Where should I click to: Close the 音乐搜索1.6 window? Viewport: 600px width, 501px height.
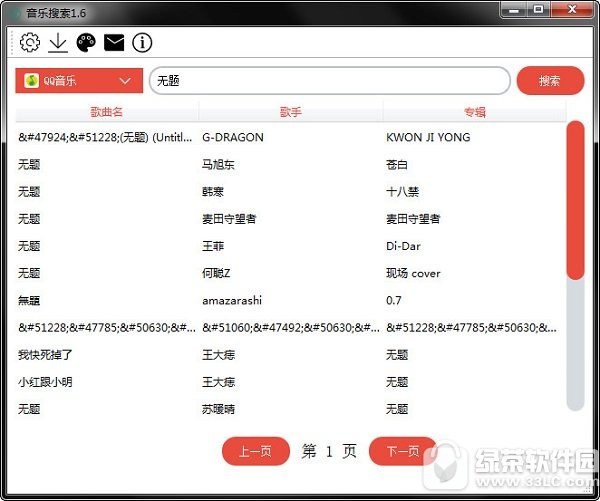(572, 10)
